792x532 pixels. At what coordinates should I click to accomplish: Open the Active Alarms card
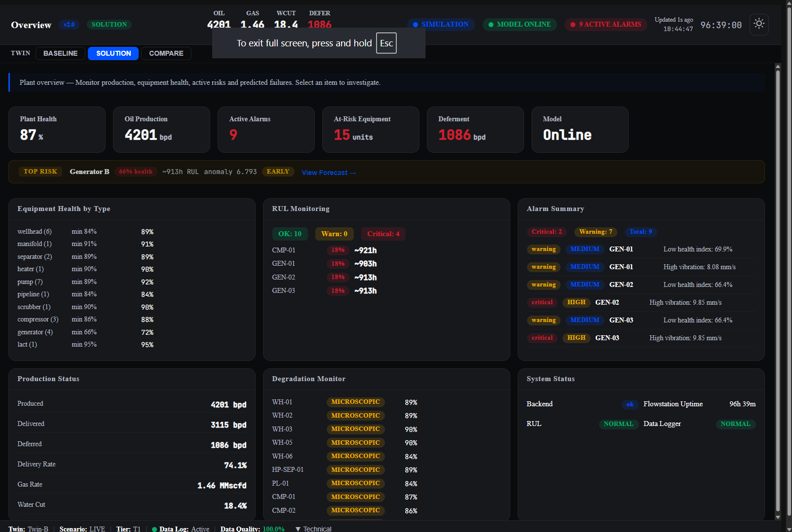[x=266, y=130]
